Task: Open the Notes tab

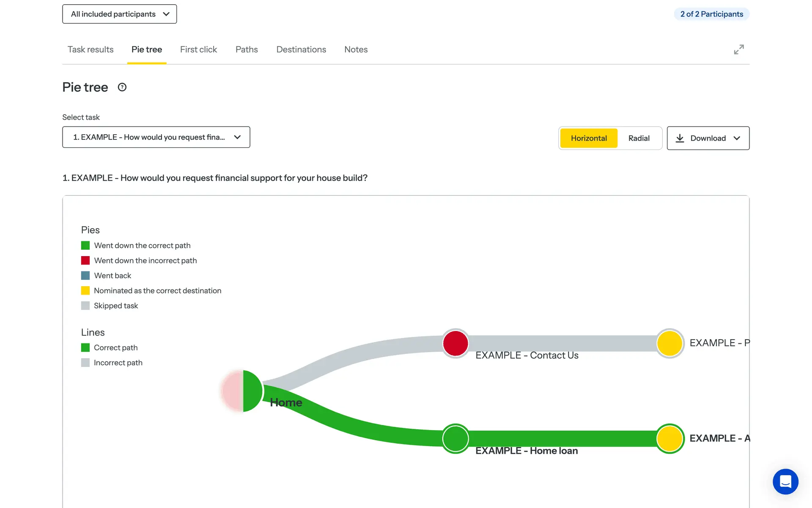Action: pyautogui.click(x=356, y=50)
